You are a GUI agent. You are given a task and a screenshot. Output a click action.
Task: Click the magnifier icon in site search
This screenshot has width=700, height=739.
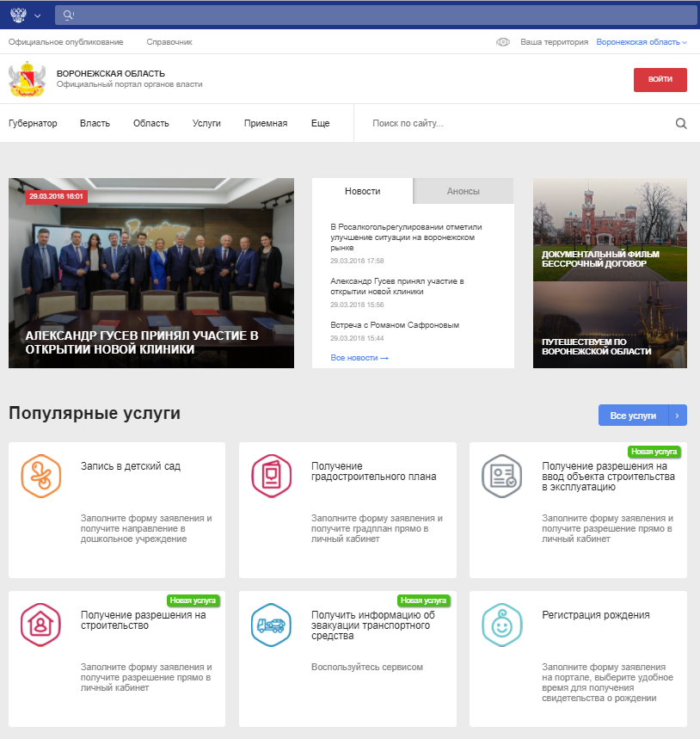coord(681,123)
